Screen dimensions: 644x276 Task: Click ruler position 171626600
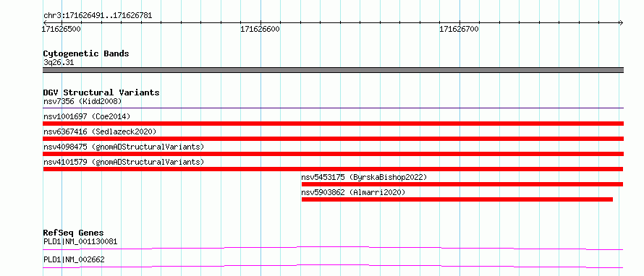pyautogui.click(x=260, y=29)
